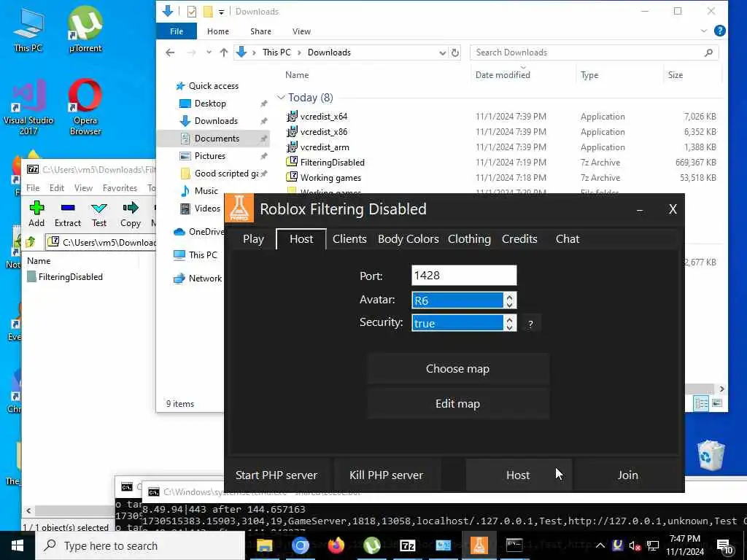Click Roblox Filtering Disabled taskbar icon

coord(479,545)
